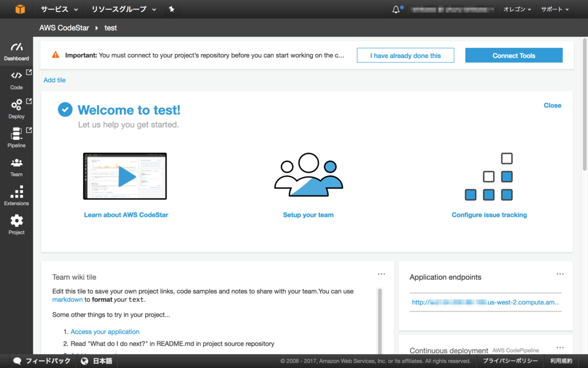Screen dimensions: 588x368
Task: Open プライバシーポリシー footer link
Action: click(510, 361)
